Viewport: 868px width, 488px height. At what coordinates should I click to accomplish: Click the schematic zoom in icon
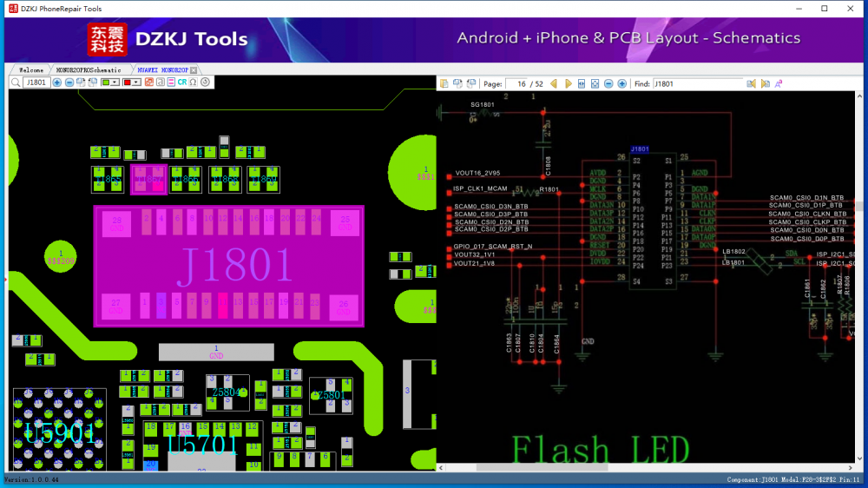click(x=621, y=83)
